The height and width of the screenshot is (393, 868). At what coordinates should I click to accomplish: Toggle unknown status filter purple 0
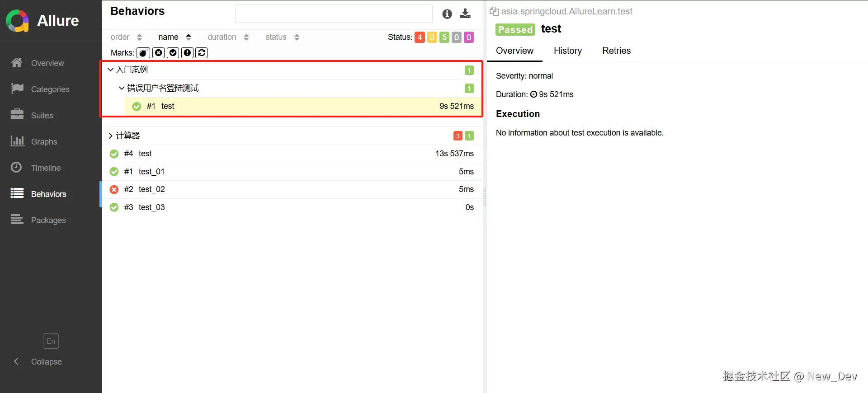pos(469,37)
